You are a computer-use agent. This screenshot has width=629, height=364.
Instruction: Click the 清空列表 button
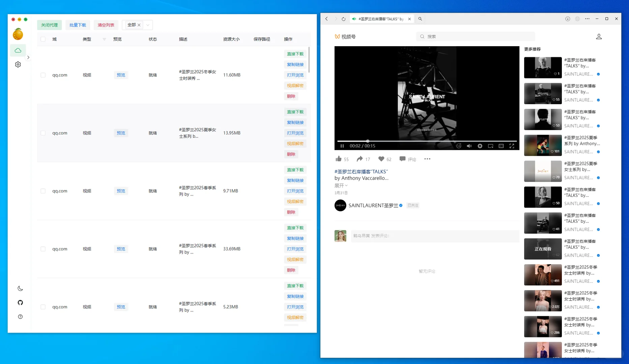tap(106, 25)
